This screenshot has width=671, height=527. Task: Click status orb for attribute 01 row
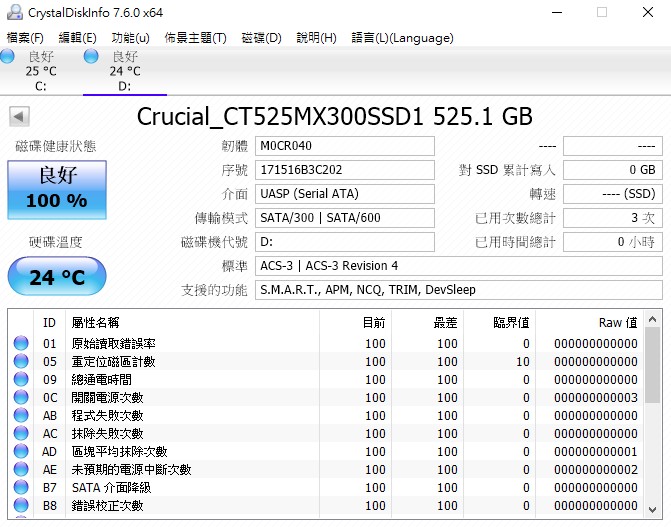coord(21,343)
